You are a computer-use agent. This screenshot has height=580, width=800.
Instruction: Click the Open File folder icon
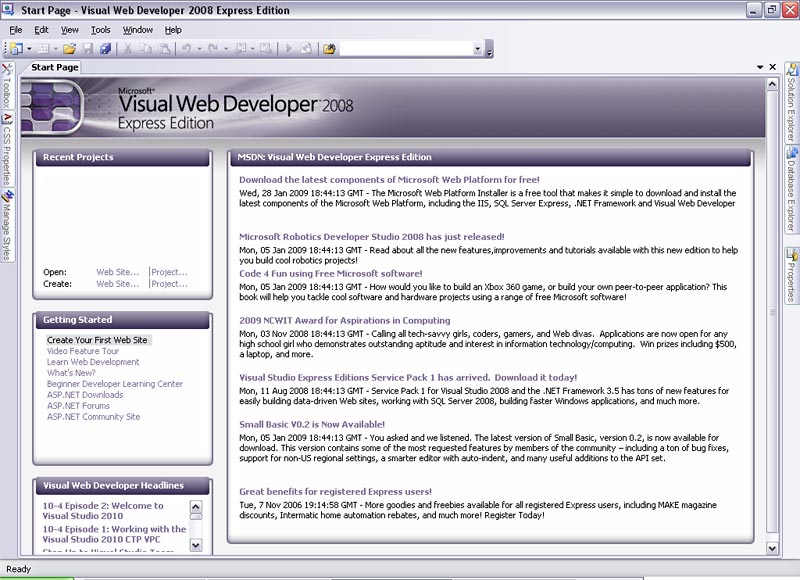(69, 48)
